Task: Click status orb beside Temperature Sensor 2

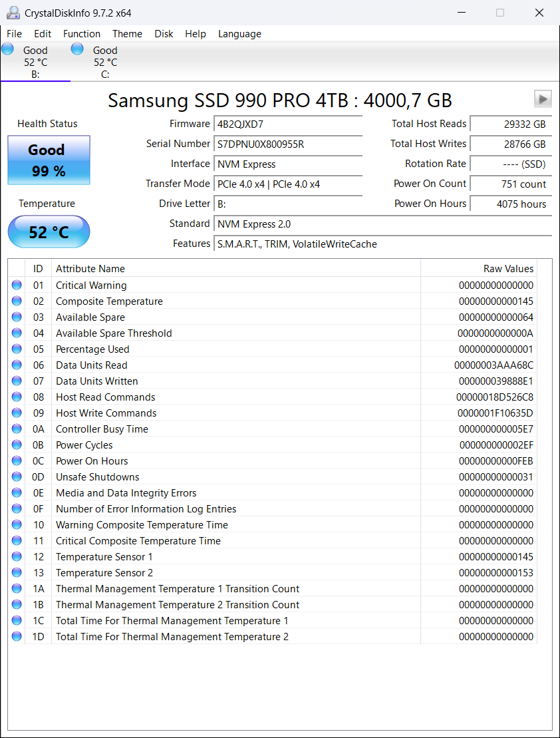Action: pos(17,573)
